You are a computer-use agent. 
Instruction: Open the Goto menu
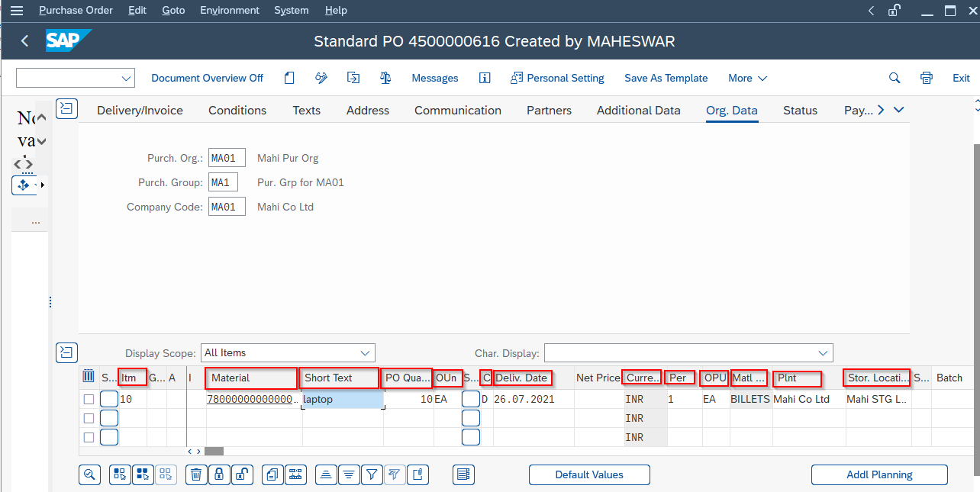173,11
